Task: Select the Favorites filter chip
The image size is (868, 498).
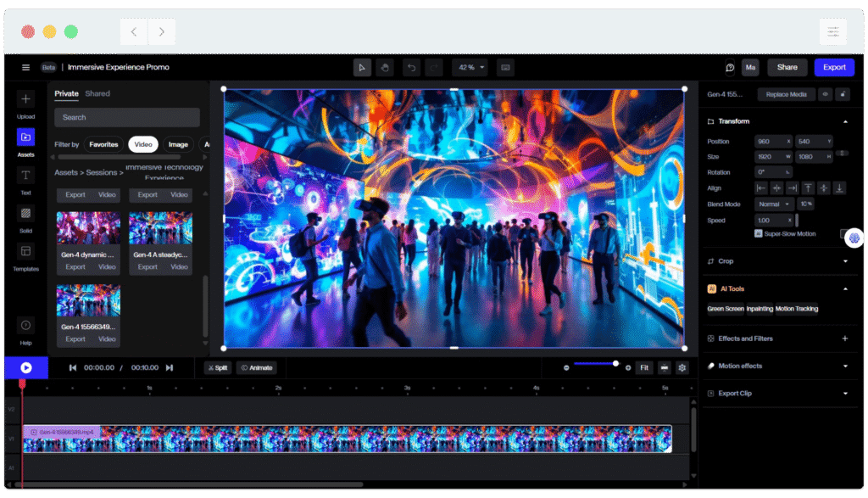Action: tap(103, 144)
